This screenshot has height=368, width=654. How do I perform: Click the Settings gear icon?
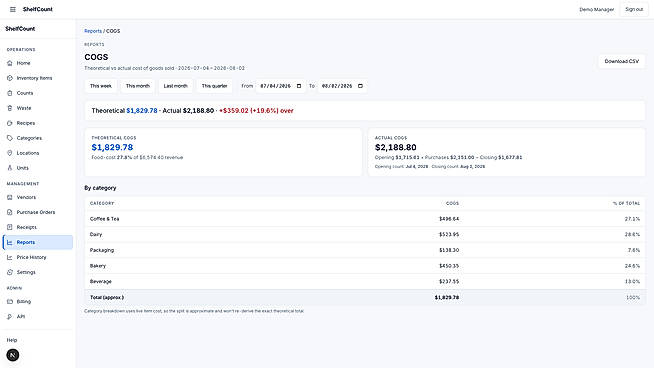coord(10,272)
